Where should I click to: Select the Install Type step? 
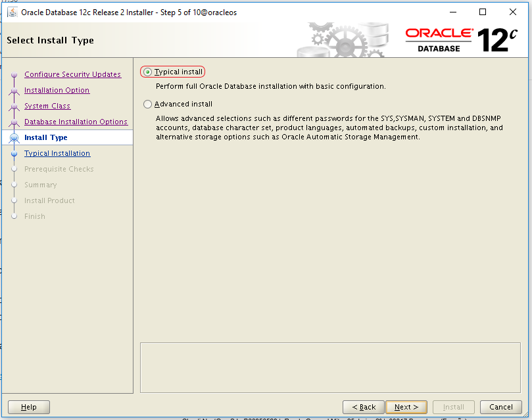click(46, 137)
